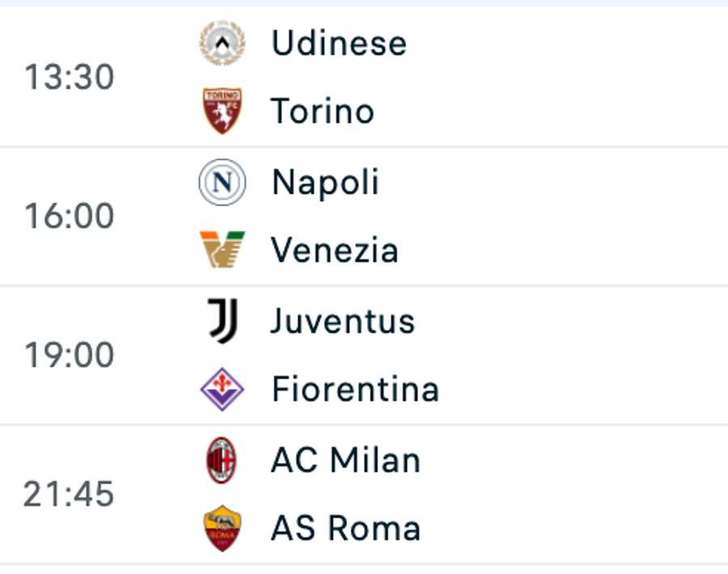Screen dimensions: 728x574
Task: Open the 19:00 Juventus match time
Action: coord(70,355)
